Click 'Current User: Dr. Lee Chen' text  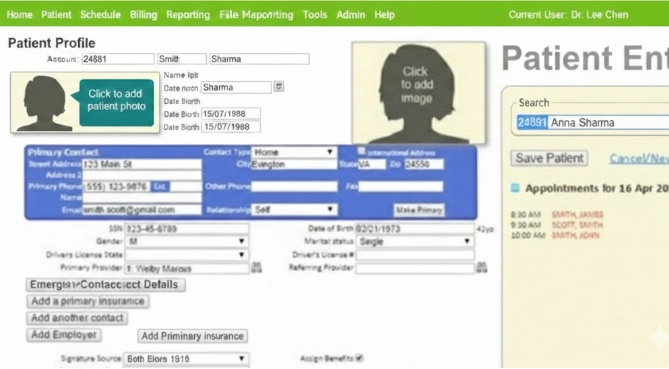[568, 15]
